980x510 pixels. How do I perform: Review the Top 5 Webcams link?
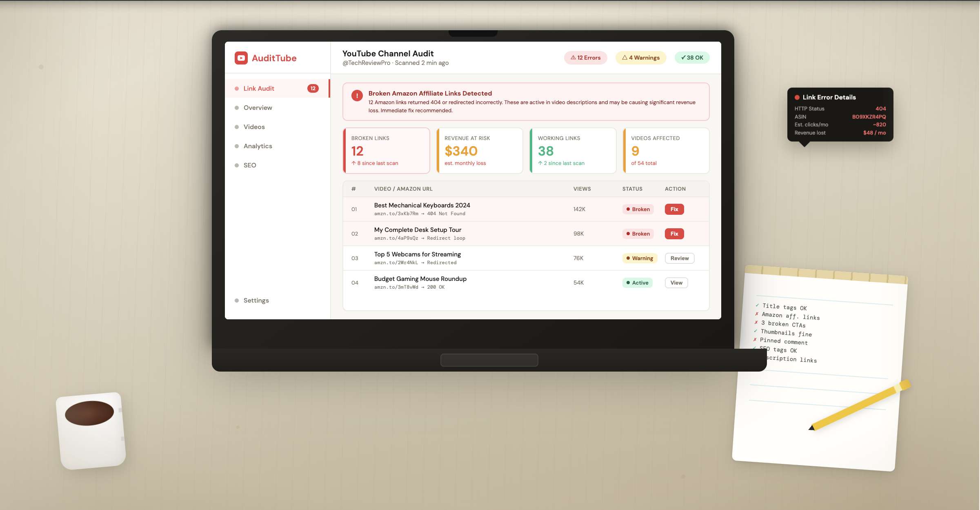pos(679,258)
